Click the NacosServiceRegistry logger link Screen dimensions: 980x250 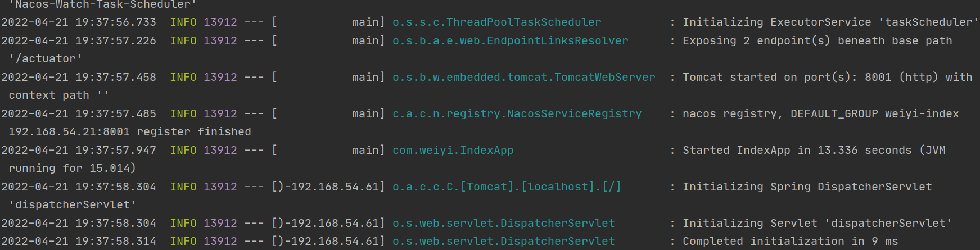[517, 114]
